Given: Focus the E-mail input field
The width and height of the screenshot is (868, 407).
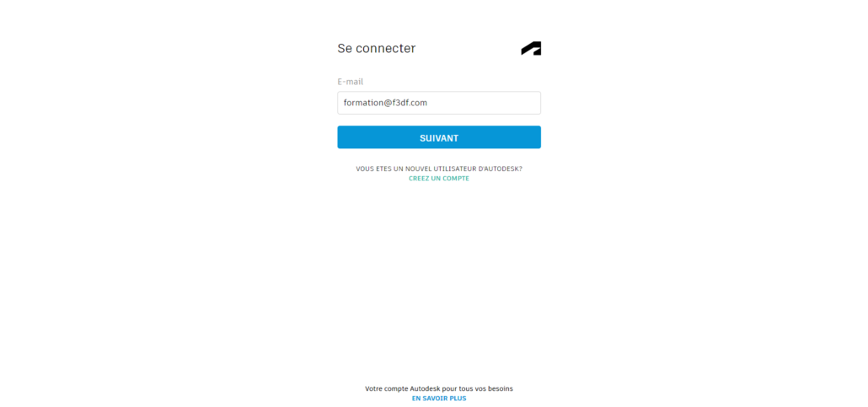Looking at the screenshot, I should [439, 103].
